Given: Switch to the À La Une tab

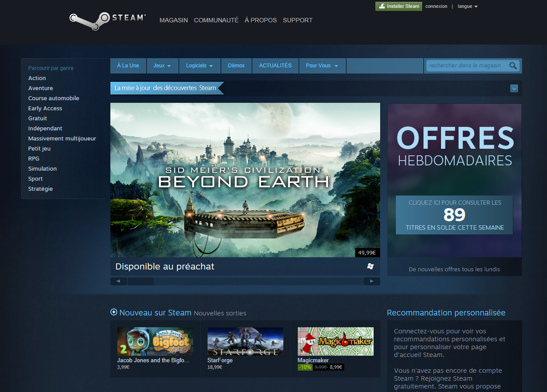Looking at the screenshot, I should 128,65.
